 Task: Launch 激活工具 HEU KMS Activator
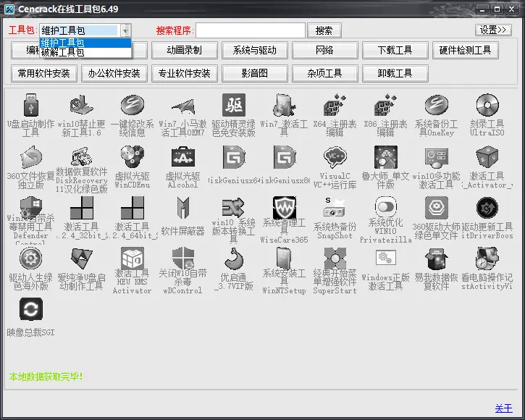pyautogui.click(x=133, y=259)
